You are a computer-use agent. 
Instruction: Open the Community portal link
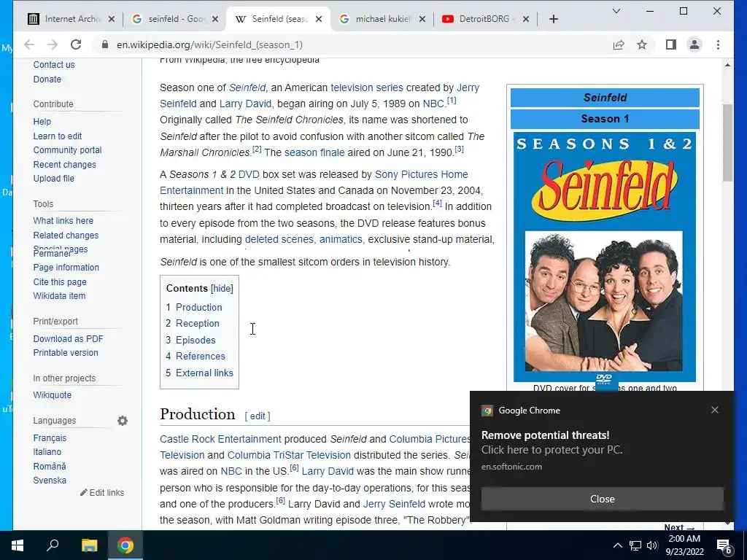[x=67, y=150]
